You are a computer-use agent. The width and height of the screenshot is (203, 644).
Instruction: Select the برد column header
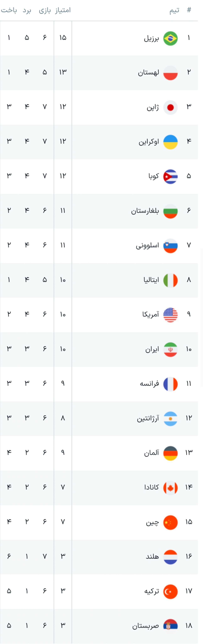point(27,10)
